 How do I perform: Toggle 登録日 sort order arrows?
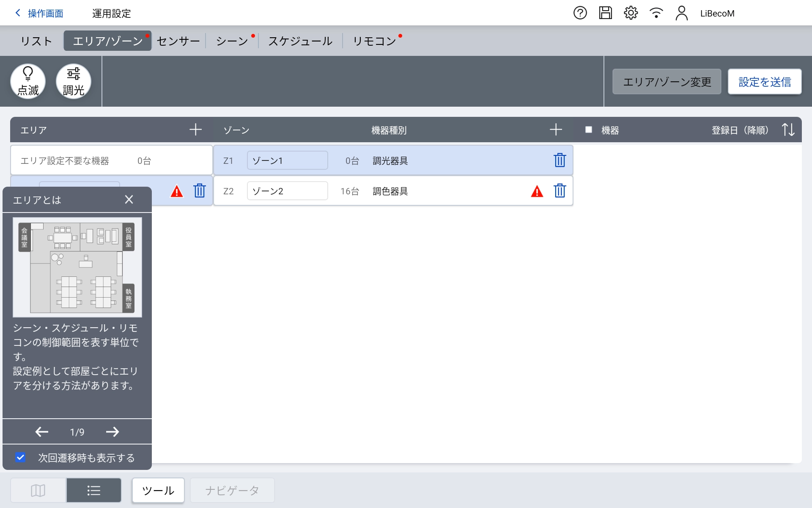point(788,130)
